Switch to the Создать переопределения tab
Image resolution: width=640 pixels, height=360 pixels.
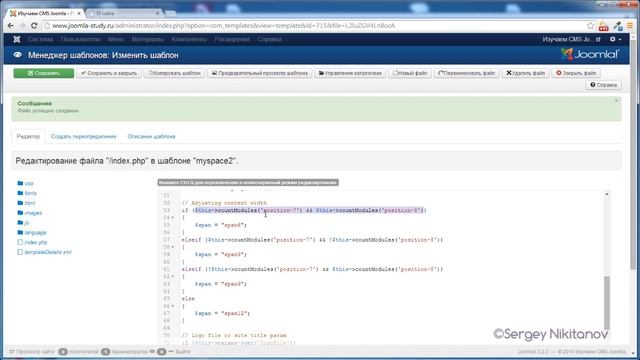coord(83,136)
